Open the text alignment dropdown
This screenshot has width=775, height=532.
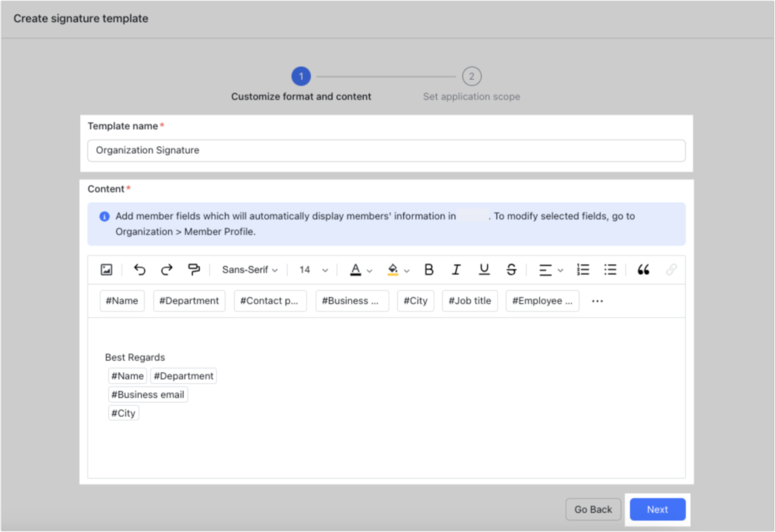tap(550, 270)
